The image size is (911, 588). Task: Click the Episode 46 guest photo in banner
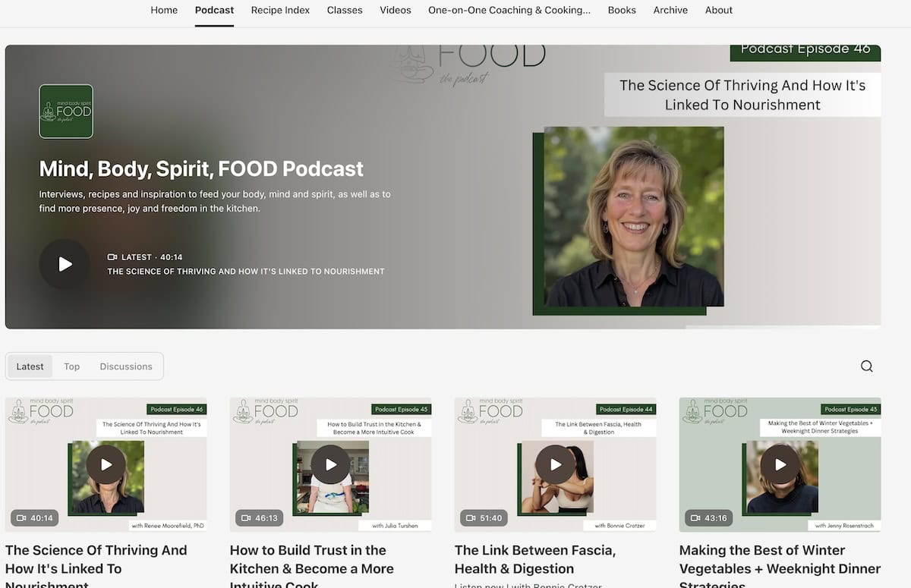pyautogui.click(x=633, y=217)
